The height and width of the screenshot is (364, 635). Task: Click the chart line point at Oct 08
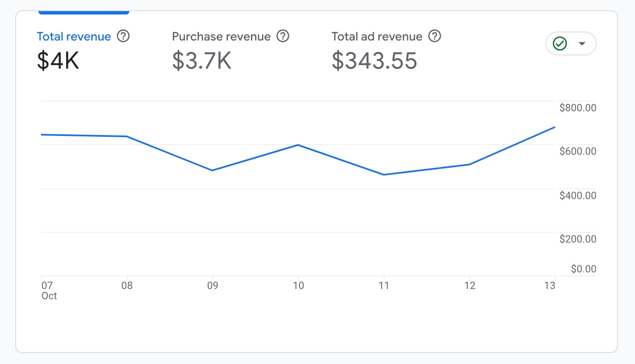pos(127,136)
